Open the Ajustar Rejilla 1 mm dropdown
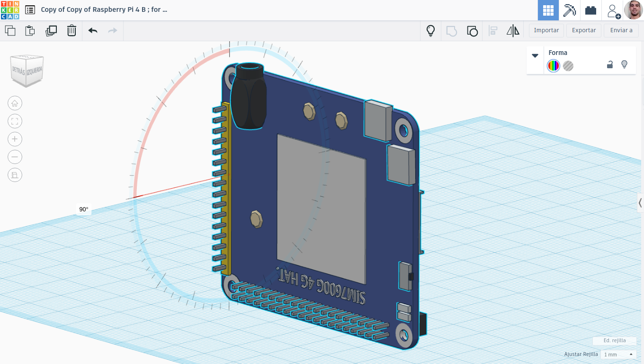644x364 pixels. 618,355
